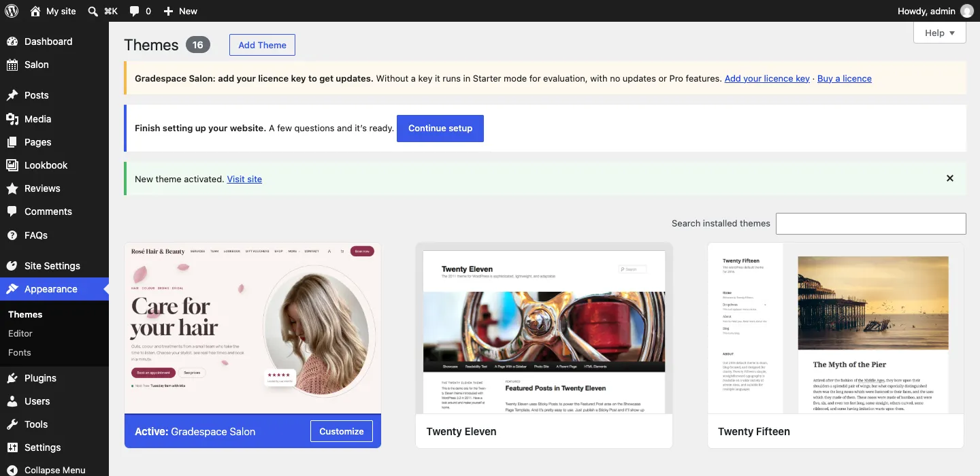Click the Add Theme button
Viewport: 980px width, 476px height.
point(262,45)
